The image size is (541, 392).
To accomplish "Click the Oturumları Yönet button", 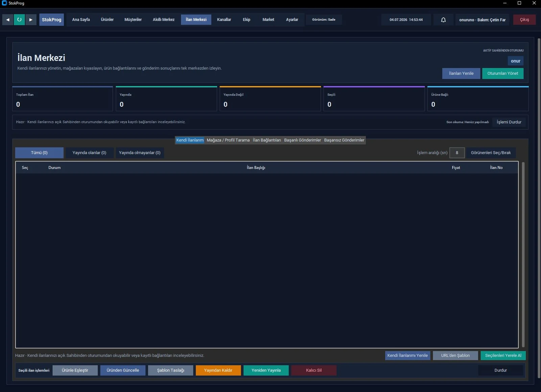I will click(x=502, y=73).
